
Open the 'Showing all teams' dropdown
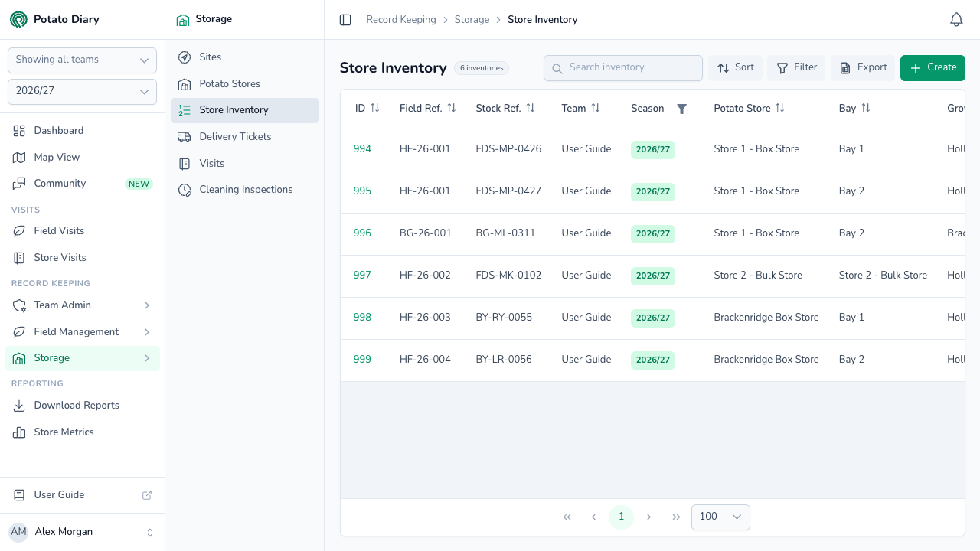click(82, 60)
